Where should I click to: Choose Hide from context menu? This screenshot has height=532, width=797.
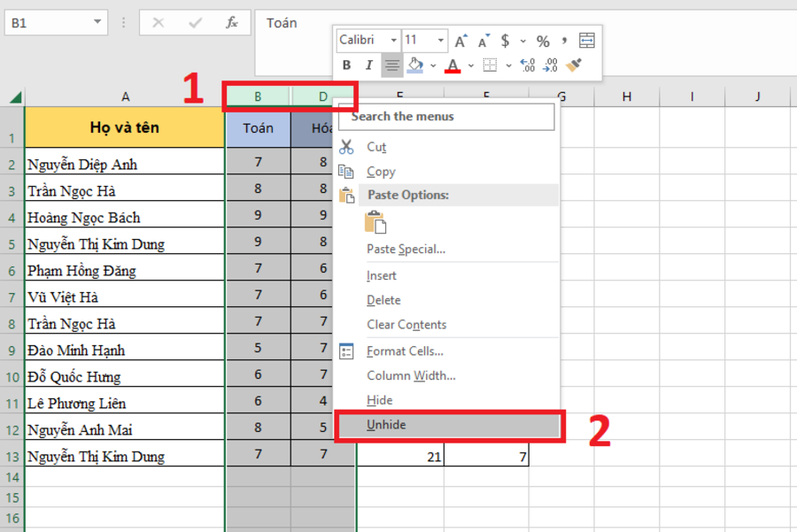click(380, 400)
